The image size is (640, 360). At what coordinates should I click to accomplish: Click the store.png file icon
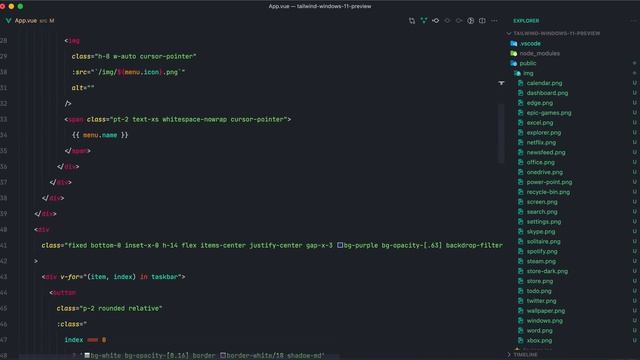pos(520,281)
